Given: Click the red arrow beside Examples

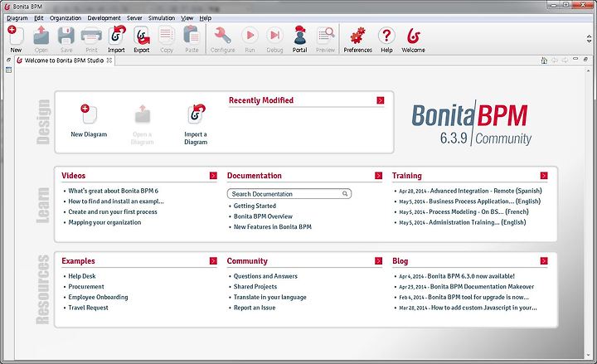Looking at the screenshot, I should [213, 261].
